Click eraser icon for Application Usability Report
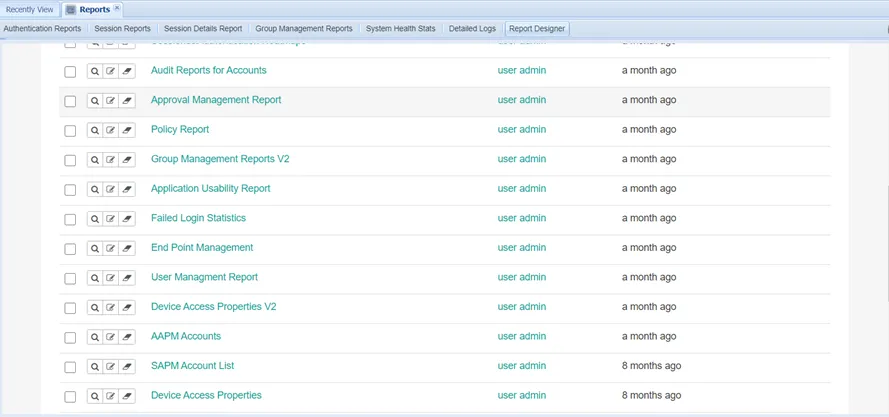The width and height of the screenshot is (889, 417). (127, 189)
